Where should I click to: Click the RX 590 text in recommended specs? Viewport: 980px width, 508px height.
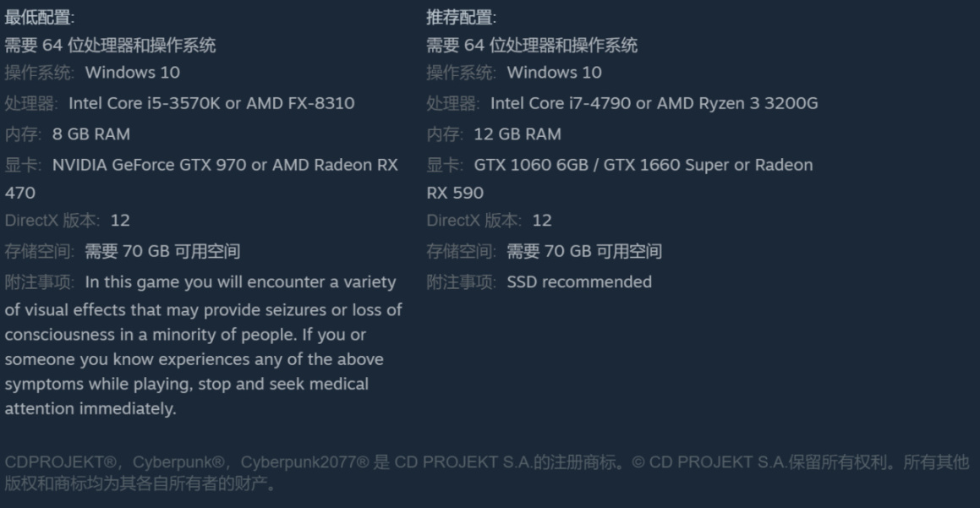(x=455, y=193)
